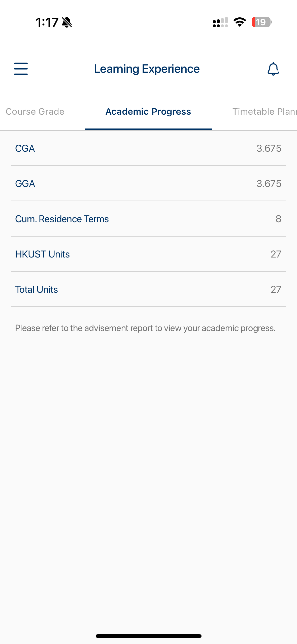Tap the Total Units label
297x644 pixels.
37,289
